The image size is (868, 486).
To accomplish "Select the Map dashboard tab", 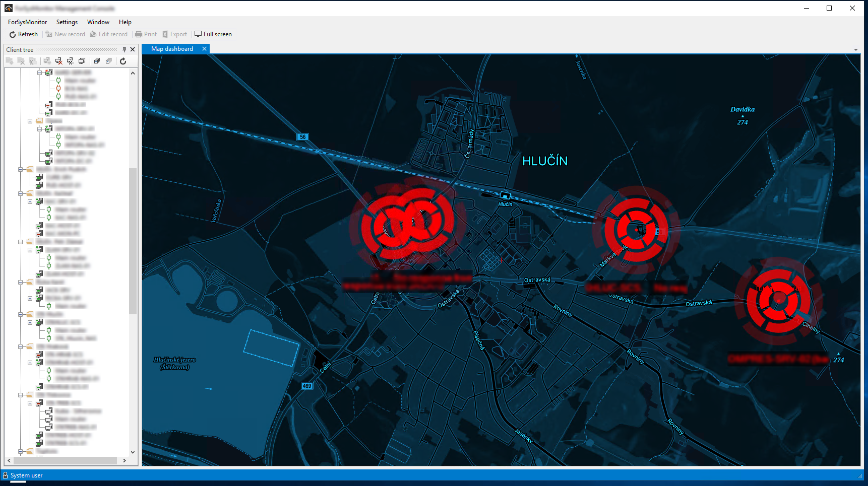I will 172,49.
